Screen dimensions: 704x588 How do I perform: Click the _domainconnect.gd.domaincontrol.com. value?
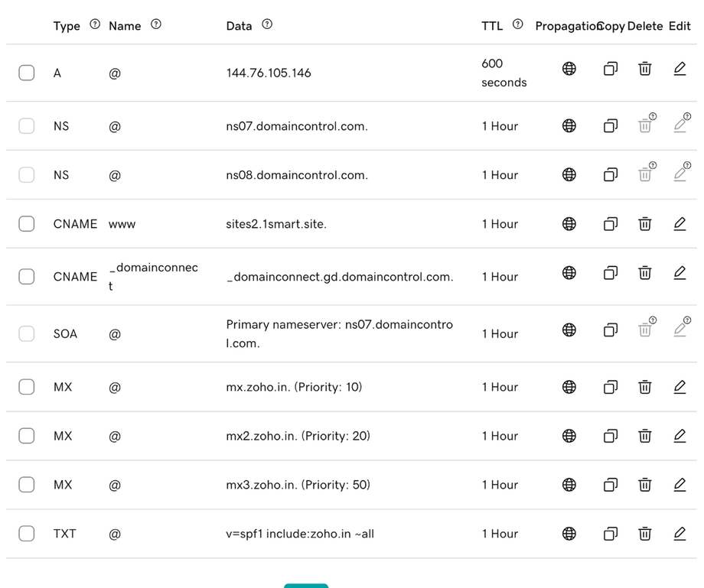click(x=340, y=277)
